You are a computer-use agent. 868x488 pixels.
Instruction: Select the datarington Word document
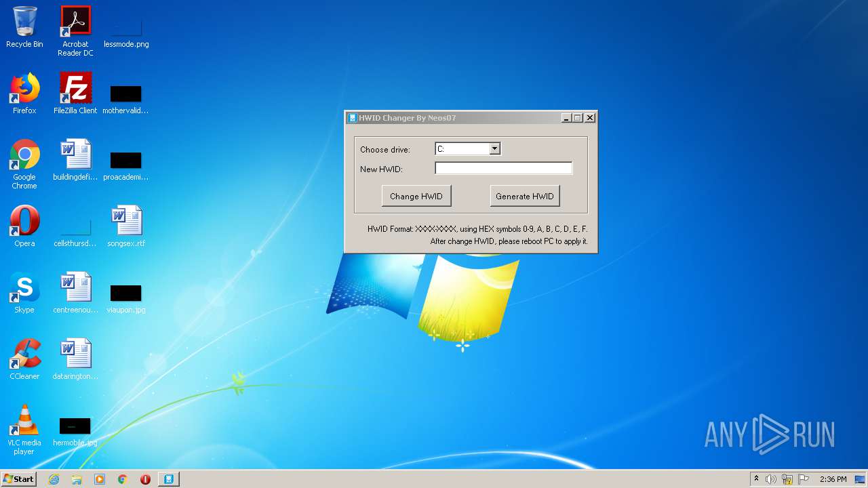(x=75, y=359)
